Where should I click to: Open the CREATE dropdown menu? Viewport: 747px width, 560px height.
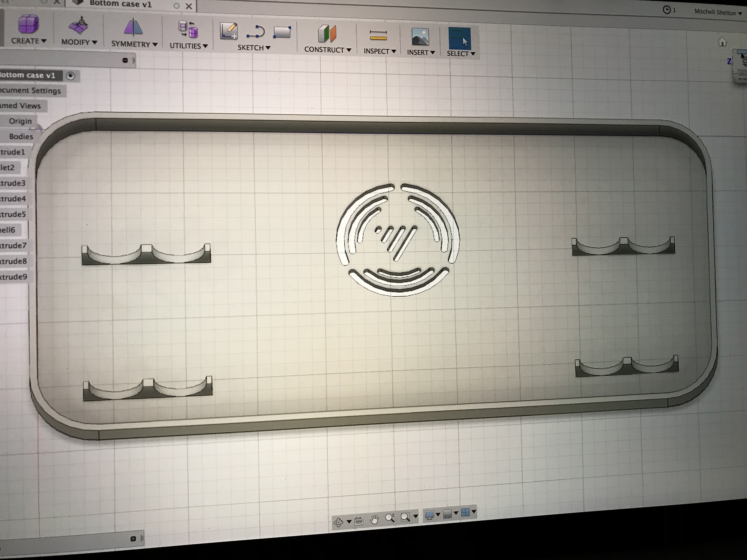(29, 41)
